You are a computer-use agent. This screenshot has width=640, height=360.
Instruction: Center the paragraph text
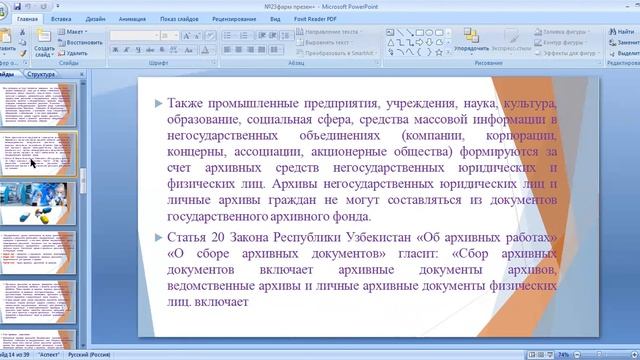click(239, 50)
